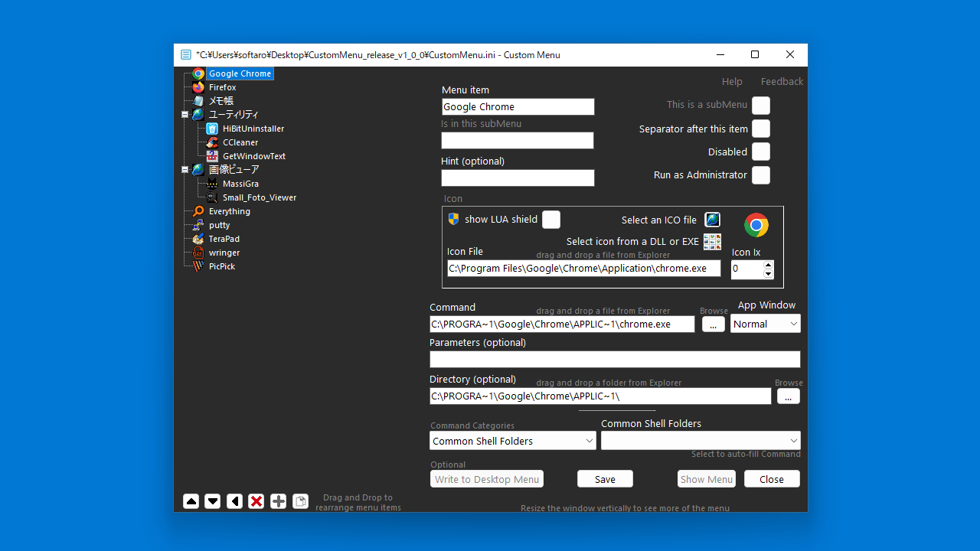Click the TeraPad icon in the tree
Viewport: 980px width, 551px height.
[x=198, y=239]
